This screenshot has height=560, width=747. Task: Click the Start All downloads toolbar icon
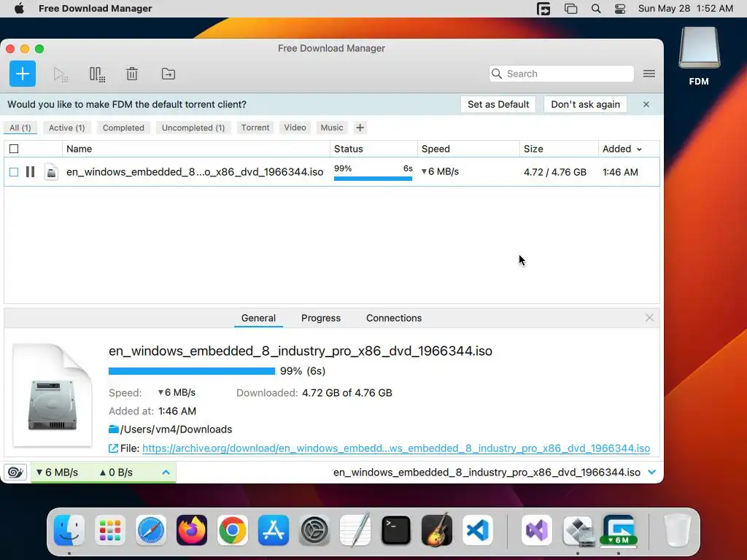(61, 74)
